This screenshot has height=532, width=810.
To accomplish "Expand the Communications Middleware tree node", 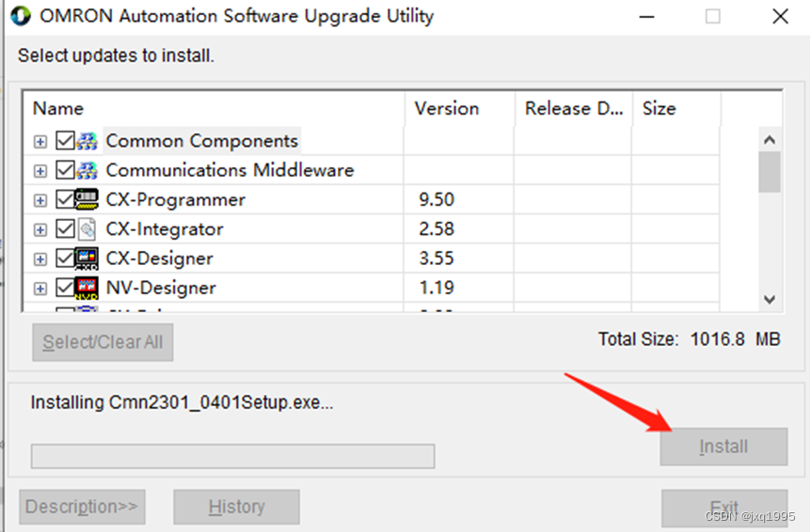I will coord(40,171).
